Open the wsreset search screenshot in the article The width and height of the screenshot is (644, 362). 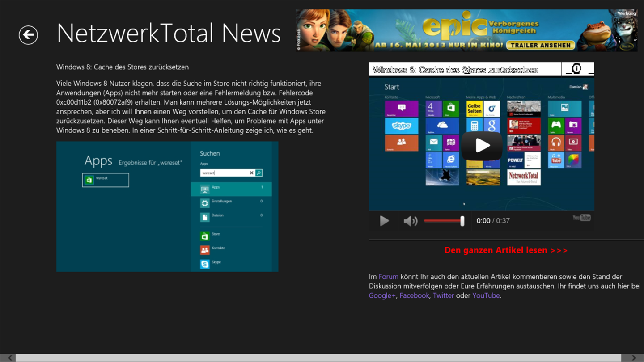[x=167, y=206]
